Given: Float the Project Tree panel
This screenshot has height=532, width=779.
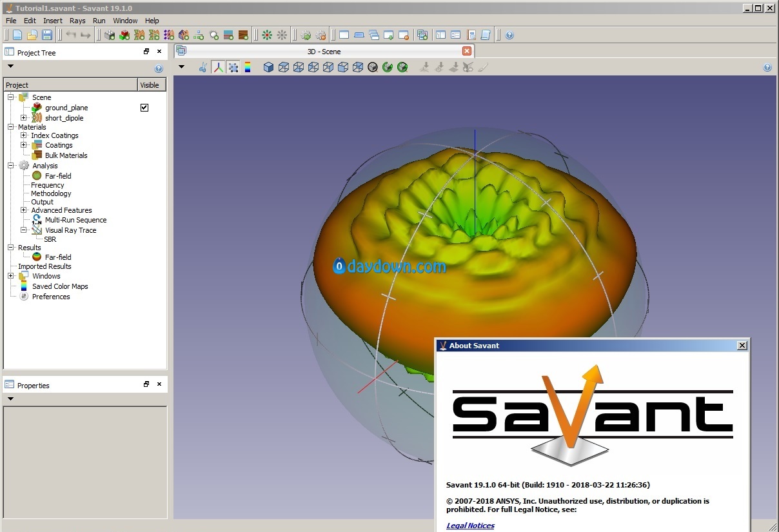Looking at the screenshot, I should pyautogui.click(x=146, y=52).
